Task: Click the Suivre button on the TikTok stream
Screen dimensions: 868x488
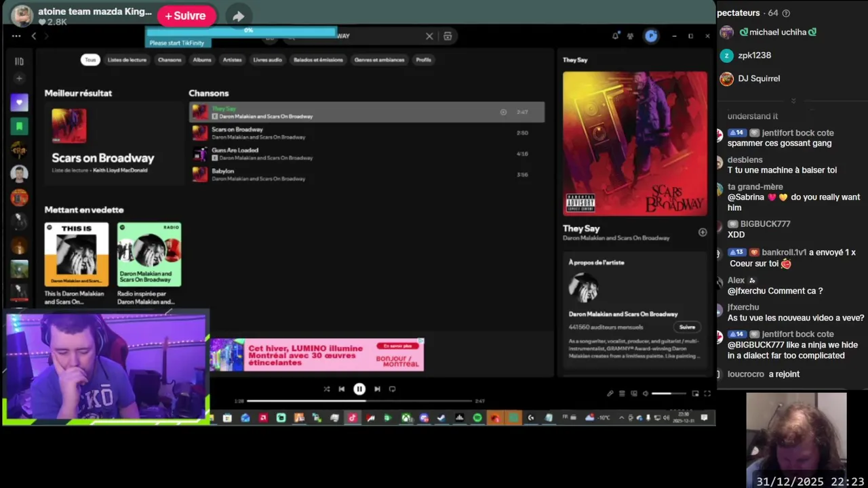Action: [186, 16]
